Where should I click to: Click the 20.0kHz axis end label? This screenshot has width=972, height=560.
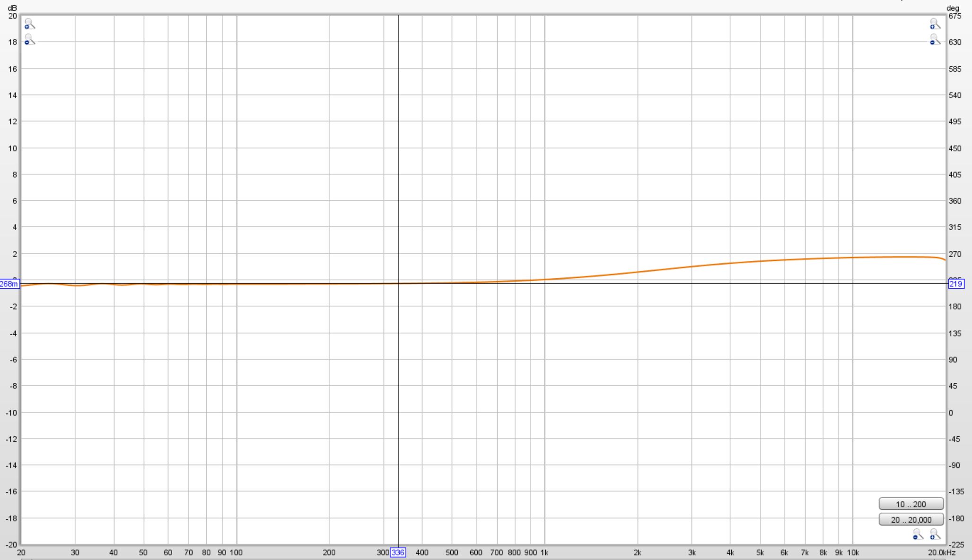point(941,552)
